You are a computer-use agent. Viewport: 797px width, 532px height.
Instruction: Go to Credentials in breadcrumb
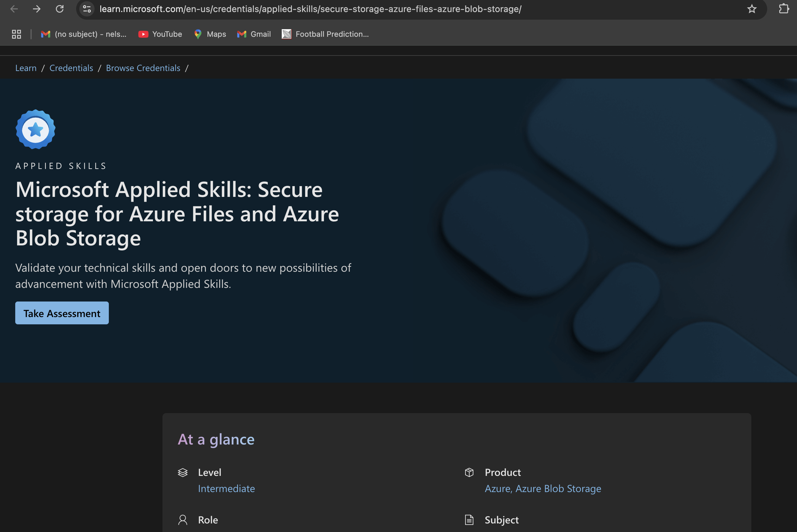point(71,68)
